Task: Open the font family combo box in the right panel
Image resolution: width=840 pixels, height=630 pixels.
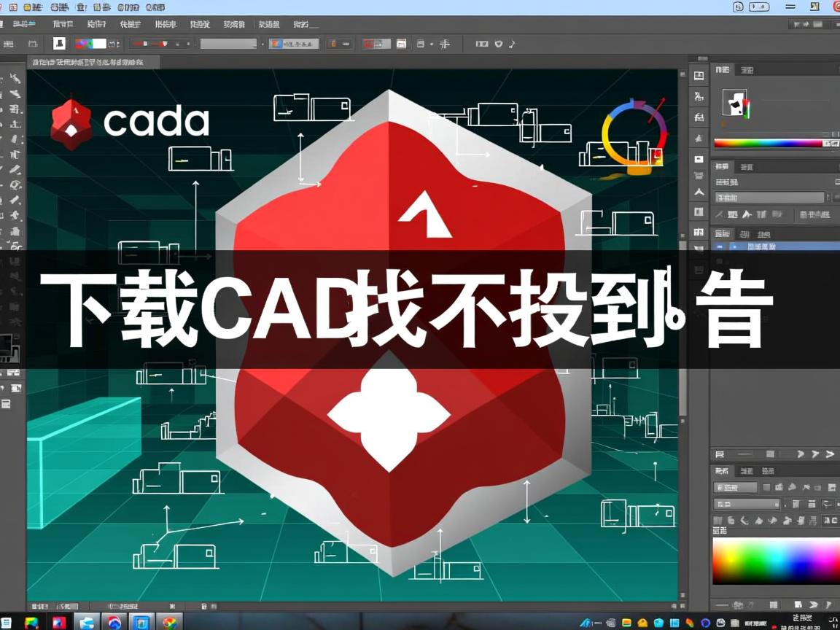Action: [x=769, y=197]
